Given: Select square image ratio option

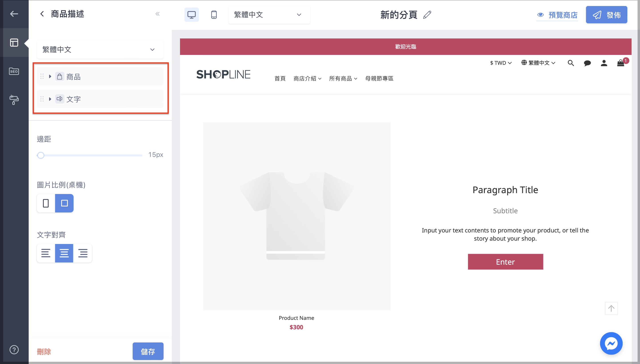Looking at the screenshot, I should coord(64,203).
